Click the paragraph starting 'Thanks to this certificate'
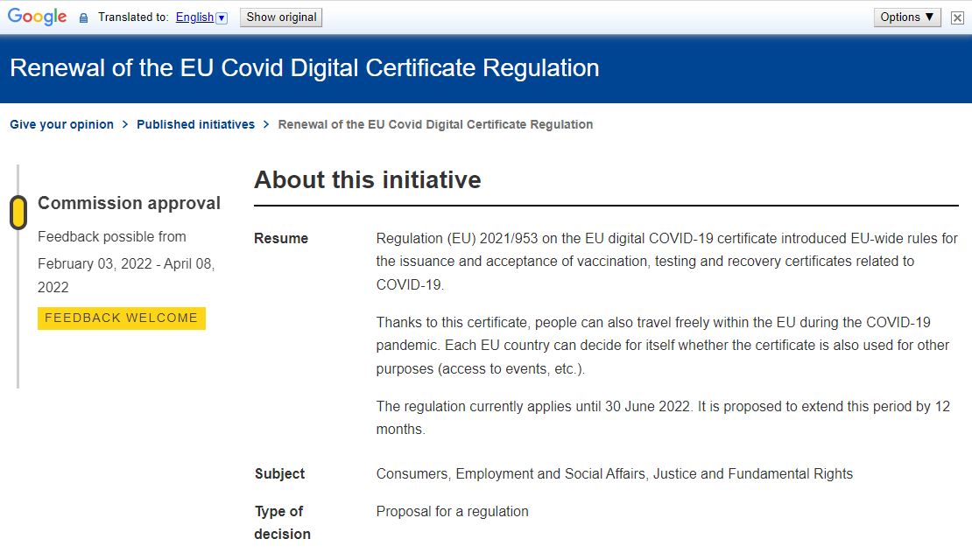This screenshot has width=972, height=560. pyautogui.click(x=663, y=346)
